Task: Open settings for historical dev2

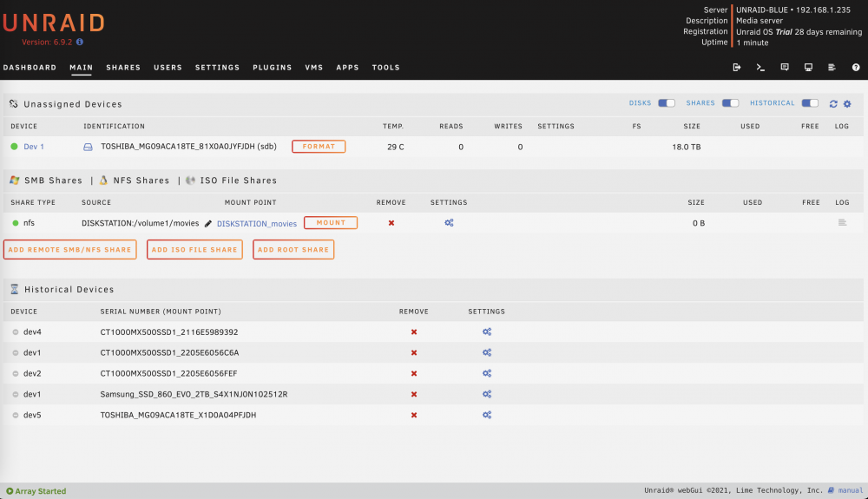Action: (x=487, y=373)
